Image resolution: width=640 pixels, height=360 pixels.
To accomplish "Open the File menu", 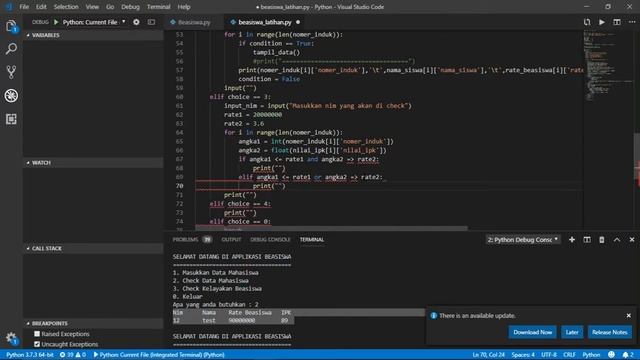I will pos(24,7).
